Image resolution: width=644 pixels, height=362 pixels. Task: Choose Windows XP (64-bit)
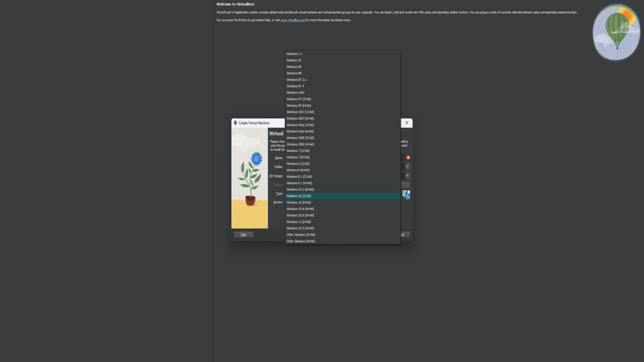[x=343, y=106]
